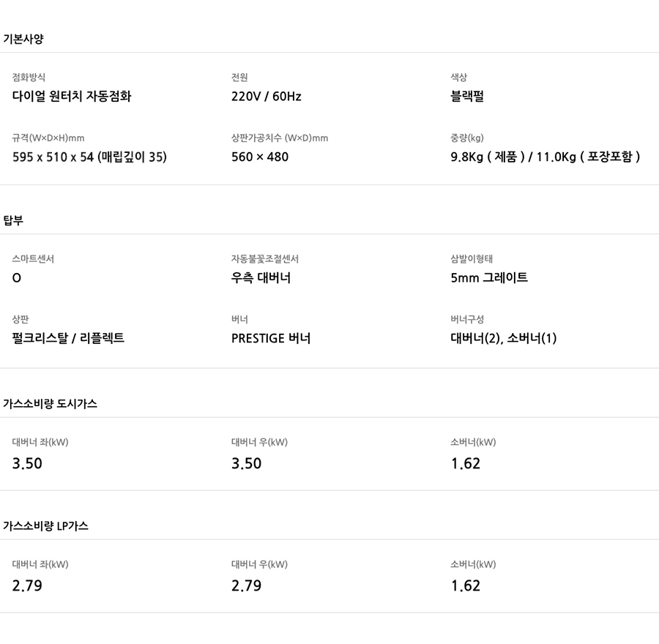Image resolution: width=659 pixels, height=644 pixels.
Task: Select the PRESTIGE 버너 text
Action: (271, 338)
